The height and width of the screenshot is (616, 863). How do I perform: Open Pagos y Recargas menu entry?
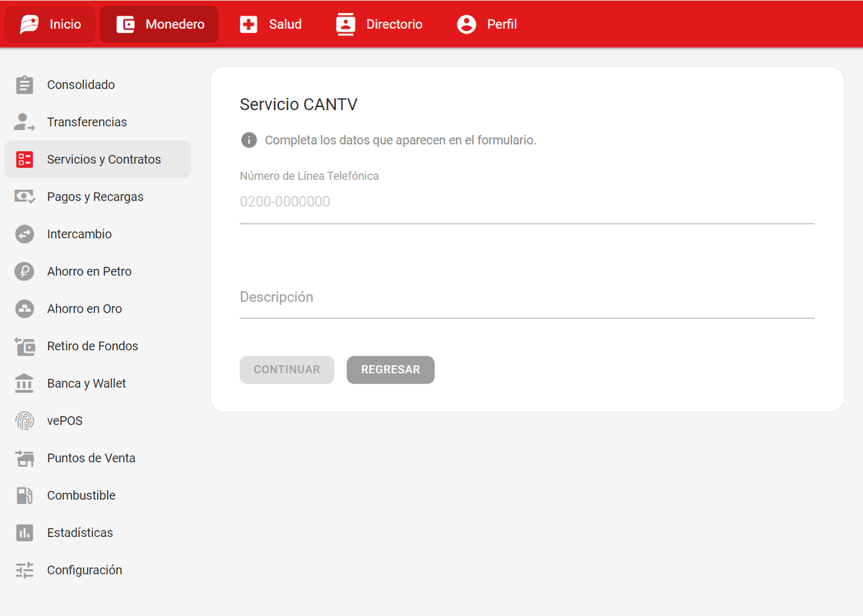tap(98, 197)
